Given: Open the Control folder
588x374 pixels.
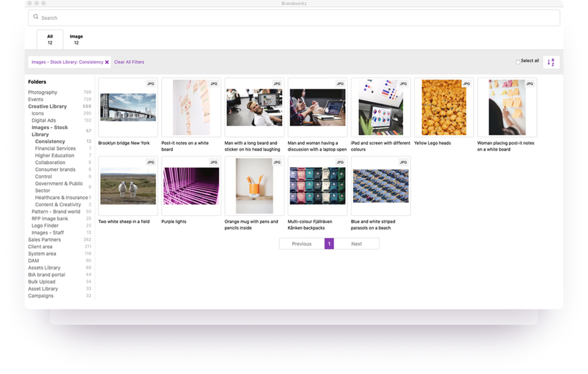Looking at the screenshot, I should [x=44, y=176].
